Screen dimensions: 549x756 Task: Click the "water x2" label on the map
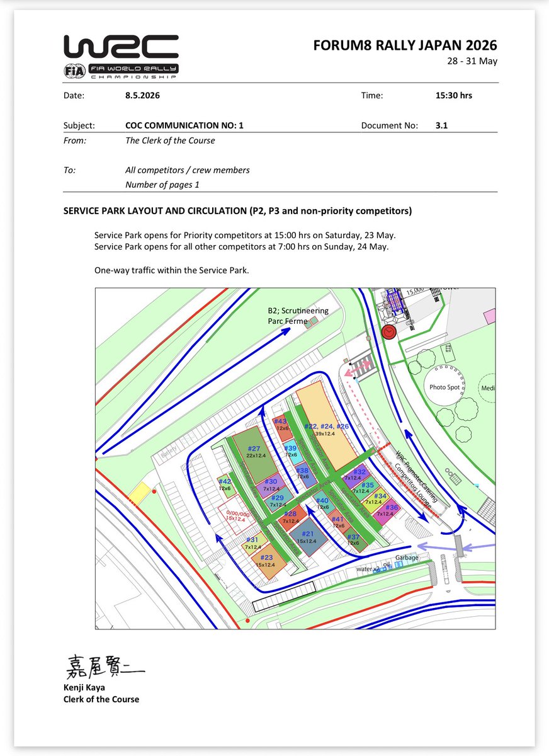click(x=368, y=569)
